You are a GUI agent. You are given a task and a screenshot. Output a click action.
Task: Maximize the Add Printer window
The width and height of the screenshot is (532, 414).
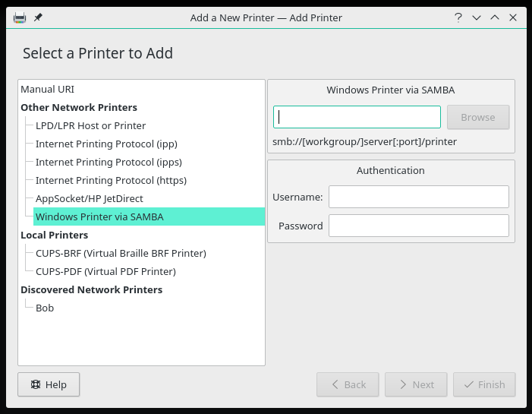pos(495,17)
